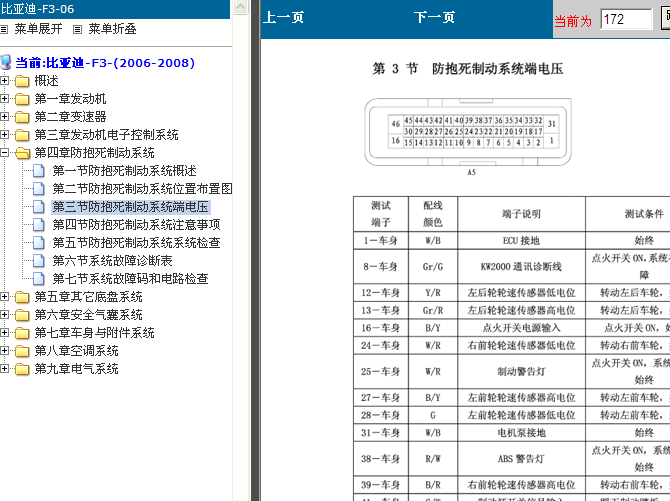Open 第六节系统故障诊断表 page
The width and height of the screenshot is (670, 501).
(112, 261)
